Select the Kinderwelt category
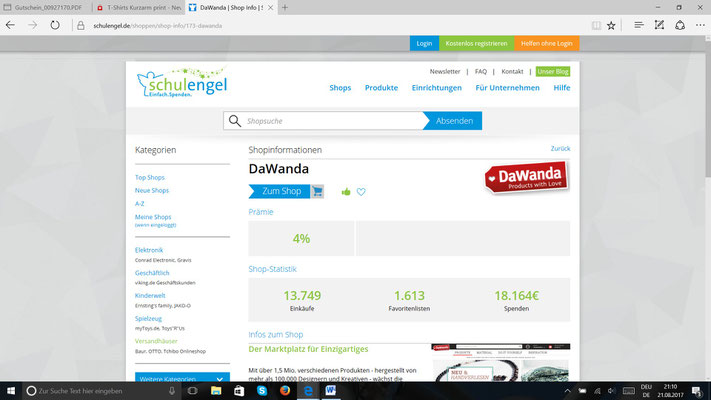 tap(150, 295)
